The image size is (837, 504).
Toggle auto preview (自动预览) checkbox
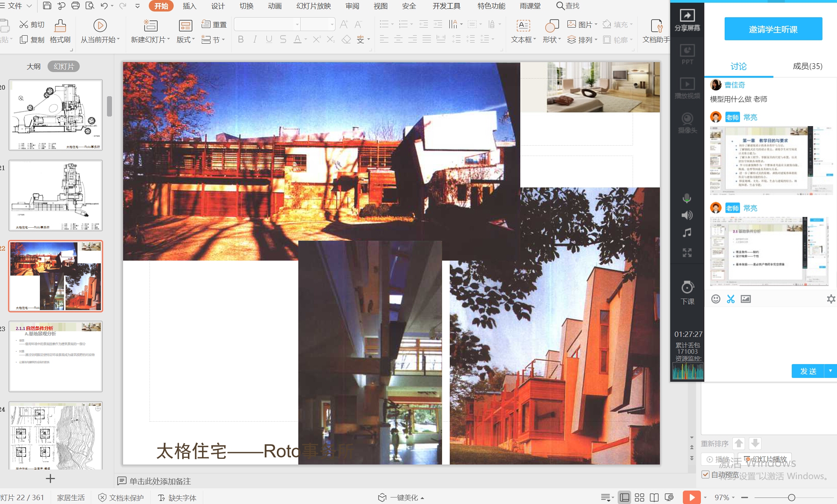705,474
